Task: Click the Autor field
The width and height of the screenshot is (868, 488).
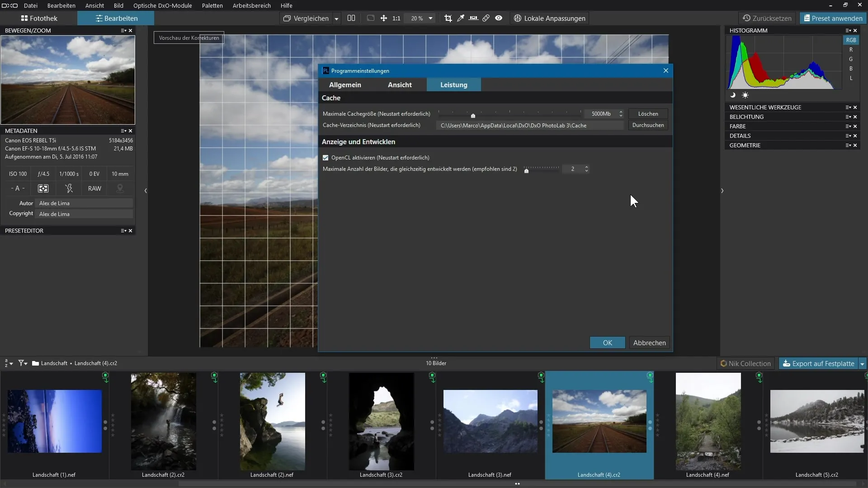Action: click(x=84, y=203)
